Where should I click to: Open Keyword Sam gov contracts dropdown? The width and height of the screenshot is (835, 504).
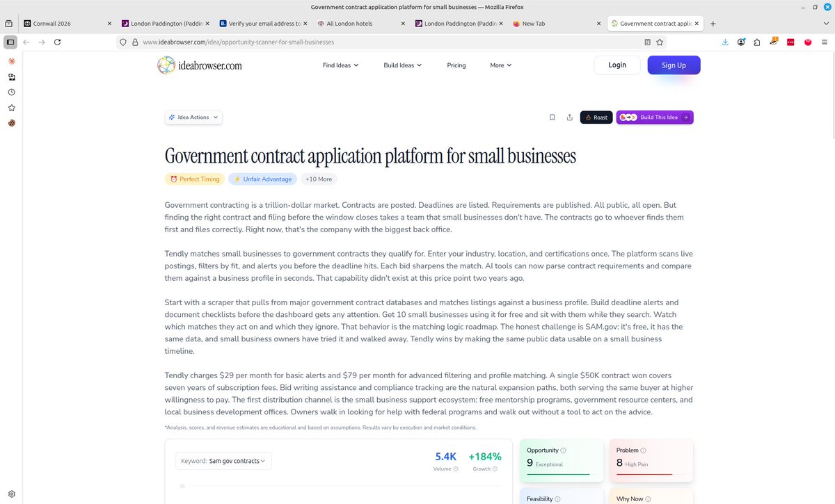click(223, 461)
